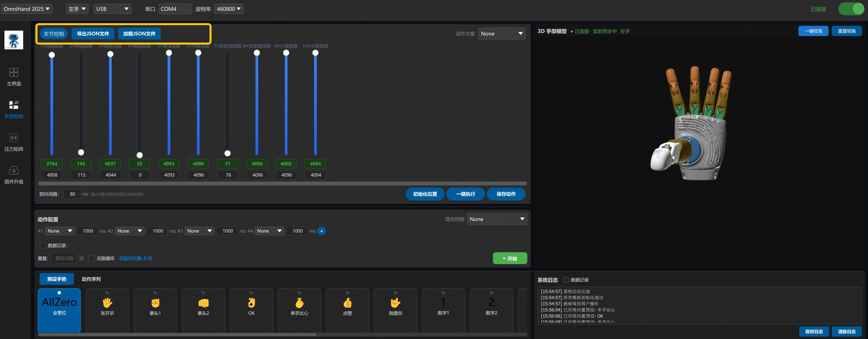Open the 压力矩阵 pressure matrix sidebar icon

point(14,142)
